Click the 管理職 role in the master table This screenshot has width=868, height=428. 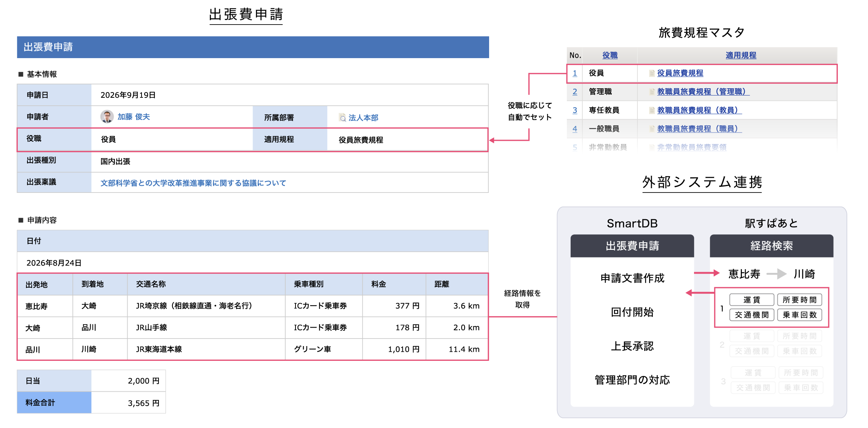[x=600, y=92]
